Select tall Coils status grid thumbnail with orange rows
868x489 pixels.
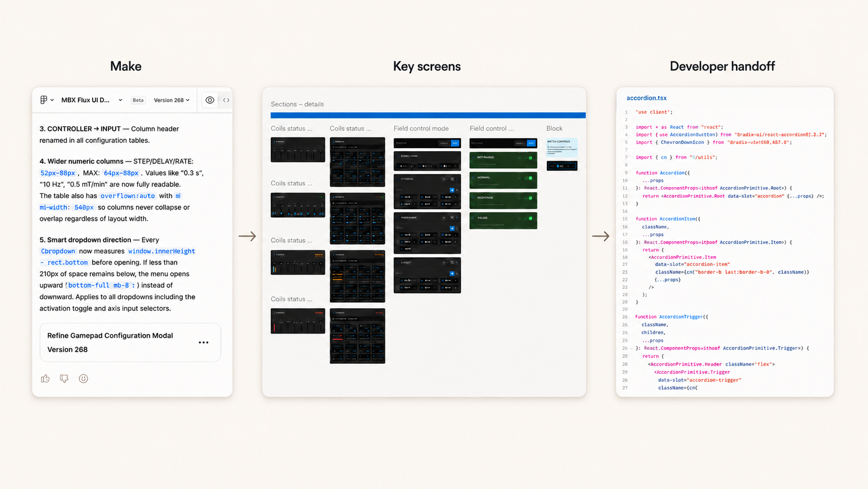click(x=357, y=276)
